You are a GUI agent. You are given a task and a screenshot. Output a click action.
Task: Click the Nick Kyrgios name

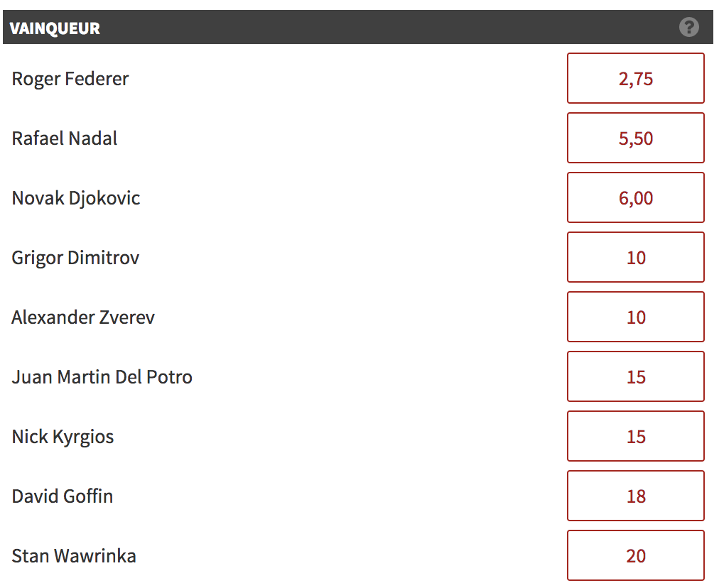pyautogui.click(x=63, y=437)
